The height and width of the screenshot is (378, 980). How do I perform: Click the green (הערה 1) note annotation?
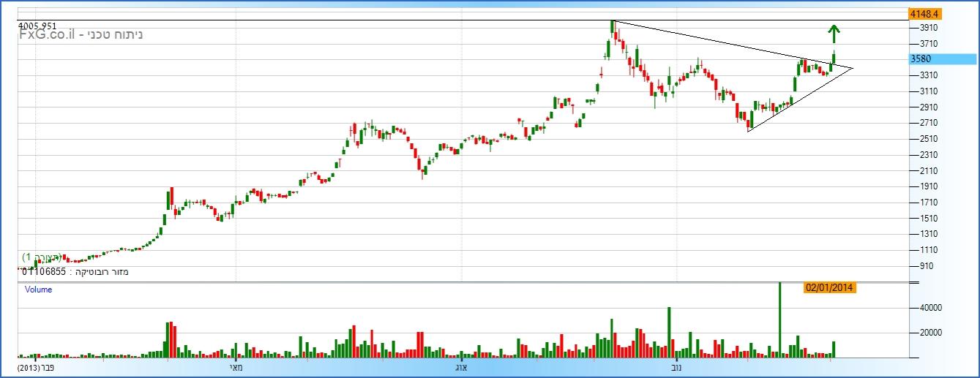click(x=42, y=257)
